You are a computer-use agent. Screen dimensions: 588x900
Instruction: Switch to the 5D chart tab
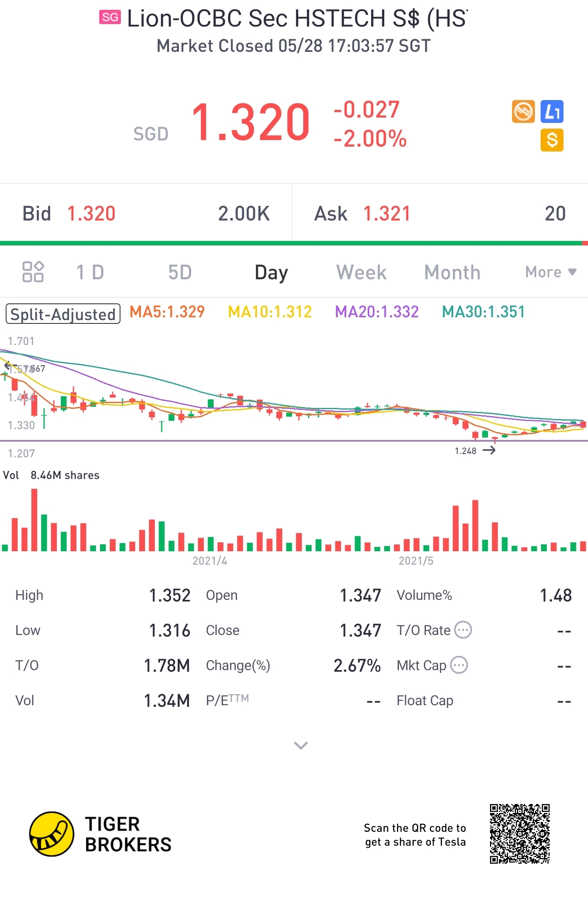pyautogui.click(x=180, y=272)
